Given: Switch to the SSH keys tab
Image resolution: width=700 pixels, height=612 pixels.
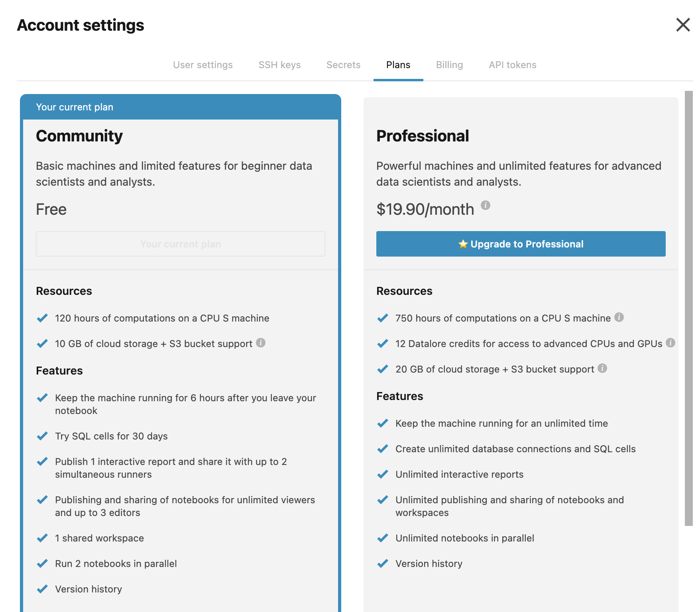Looking at the screenshot, I should point(279,65).
